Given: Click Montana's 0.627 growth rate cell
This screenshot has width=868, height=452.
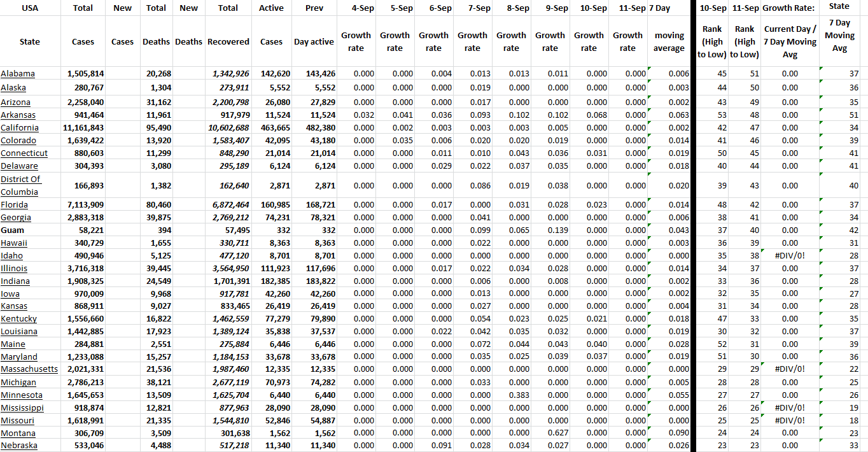Looking at the screenshot, I should tap(550, 433).
